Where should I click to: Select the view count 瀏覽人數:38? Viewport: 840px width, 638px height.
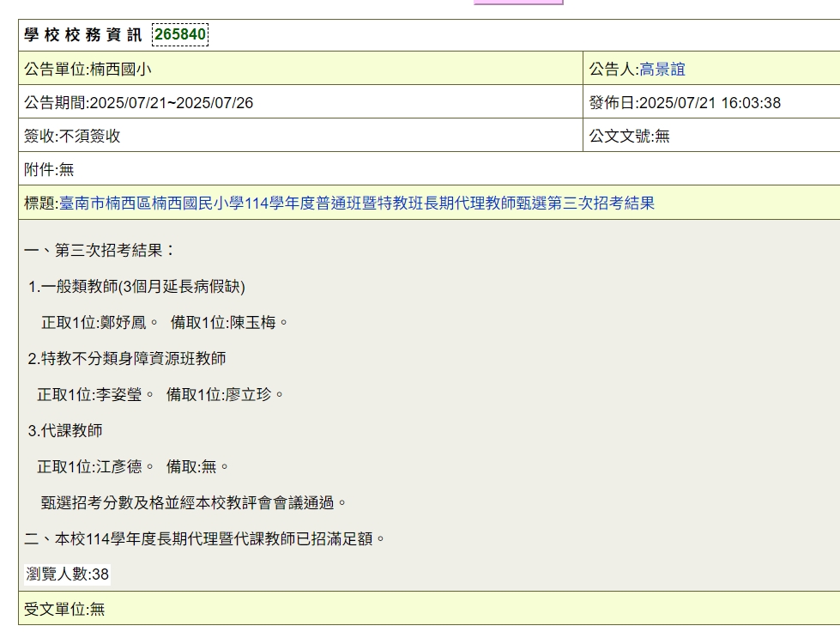[x=68, y=574]
